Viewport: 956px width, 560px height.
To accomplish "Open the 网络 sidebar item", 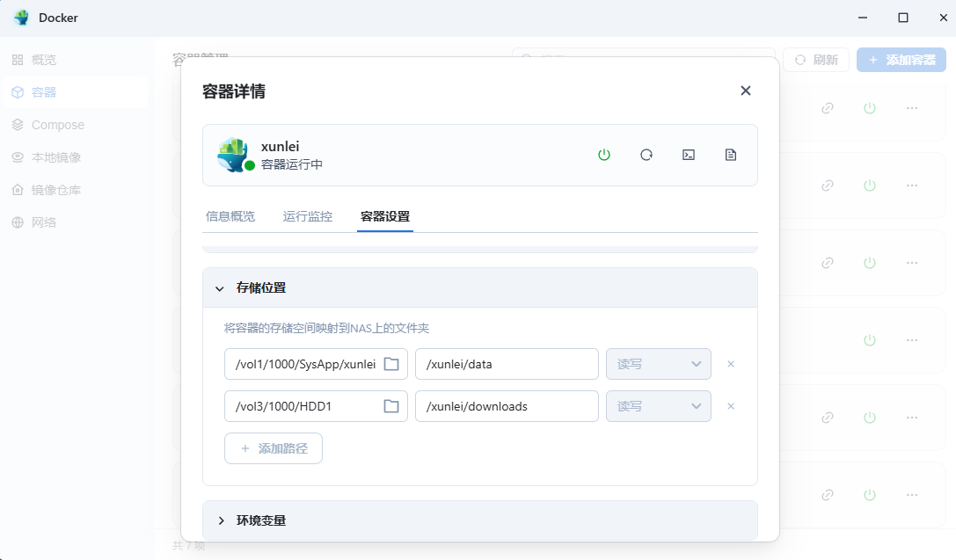I will [75, 222].
